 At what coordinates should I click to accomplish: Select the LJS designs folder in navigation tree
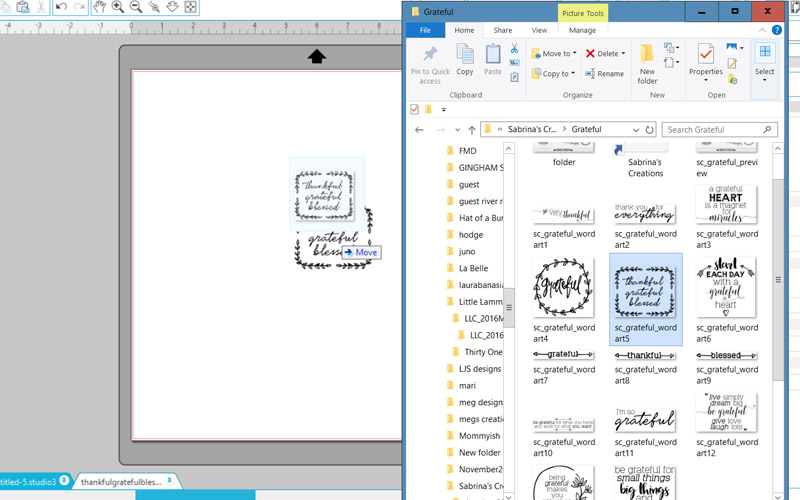[x=480, y=369]
